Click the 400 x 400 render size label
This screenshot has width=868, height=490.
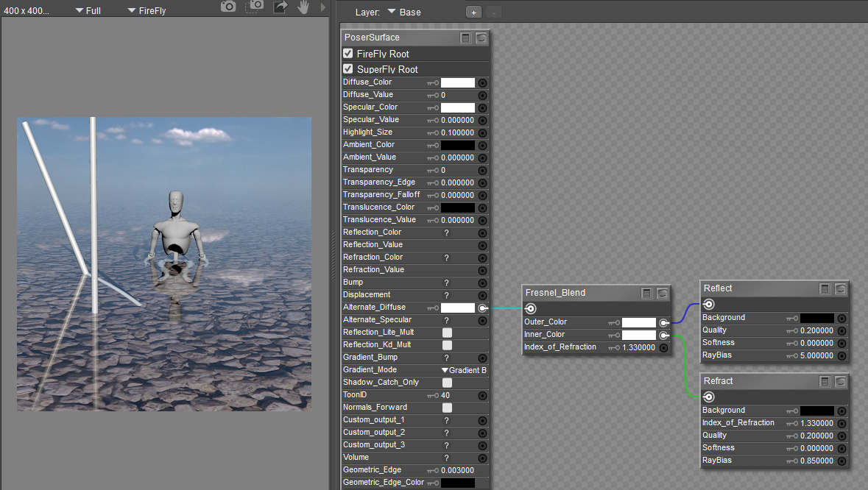click(x=27, y=11)
